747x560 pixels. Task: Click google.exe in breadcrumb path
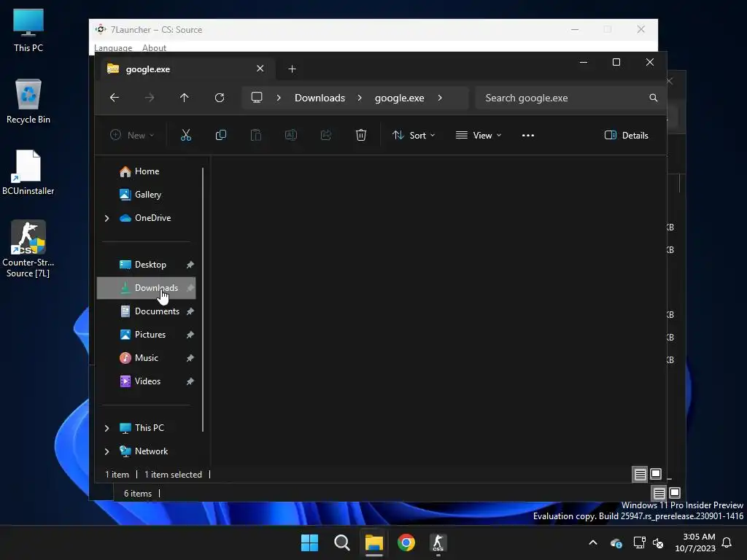click(x=399, y=98)
